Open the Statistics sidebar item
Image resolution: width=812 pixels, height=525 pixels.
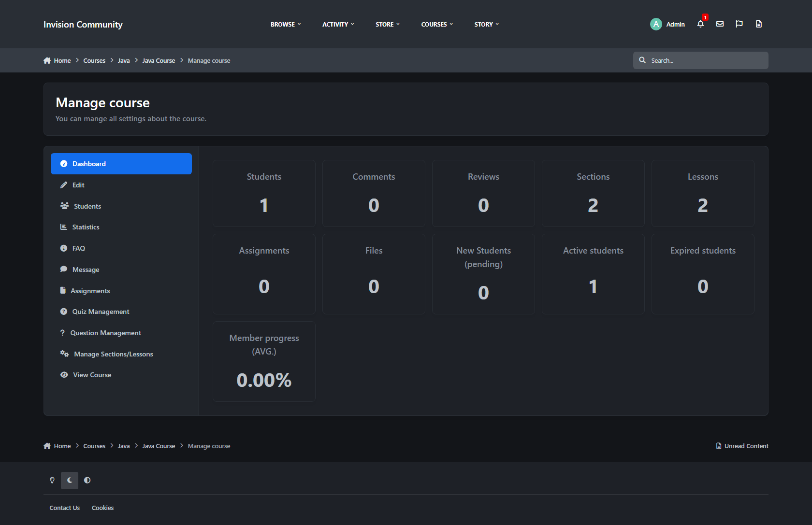[x=121, y=227]
